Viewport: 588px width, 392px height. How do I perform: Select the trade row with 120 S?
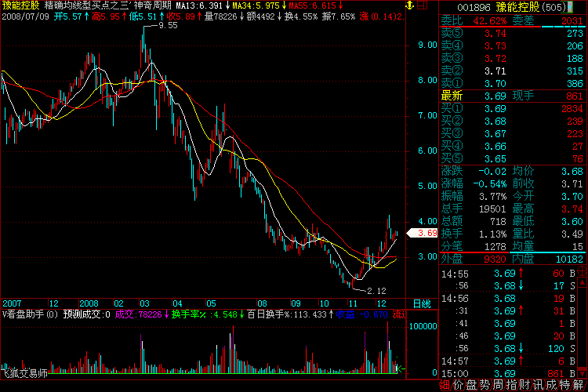509,349
